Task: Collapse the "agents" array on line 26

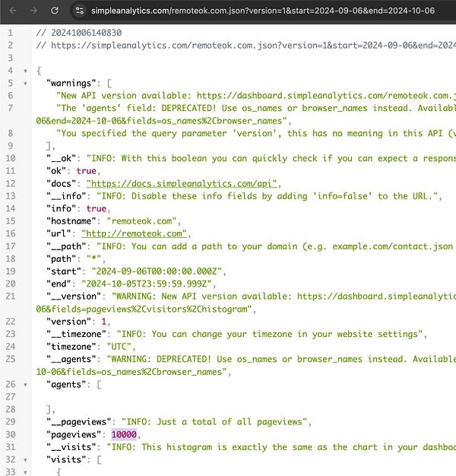Action: tap(26, 385)
